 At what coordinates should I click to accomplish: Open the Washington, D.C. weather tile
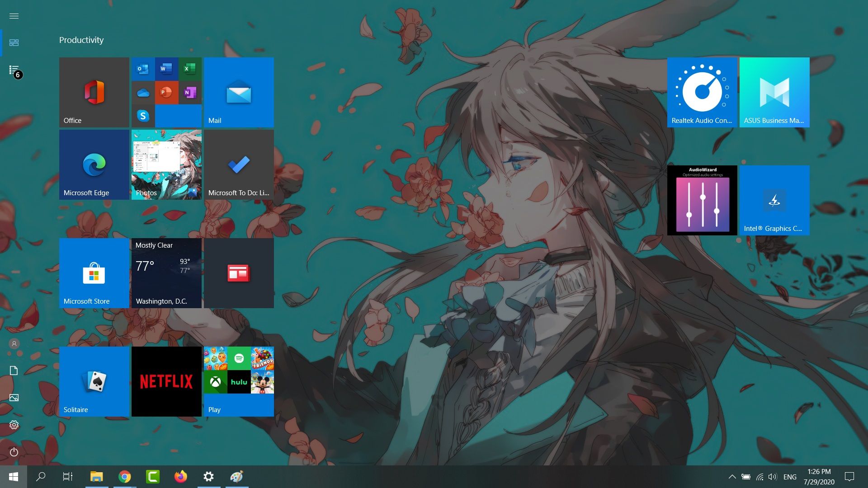[166, 273]
